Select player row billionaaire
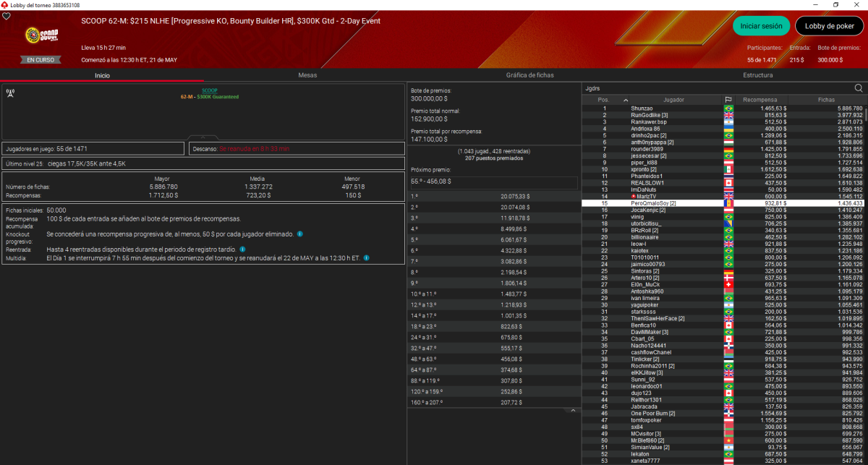 coord(723,237)
